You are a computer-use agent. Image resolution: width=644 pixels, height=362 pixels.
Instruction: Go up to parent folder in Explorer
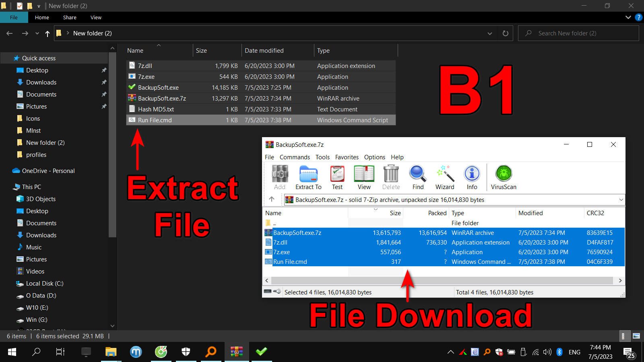[47, 33]
